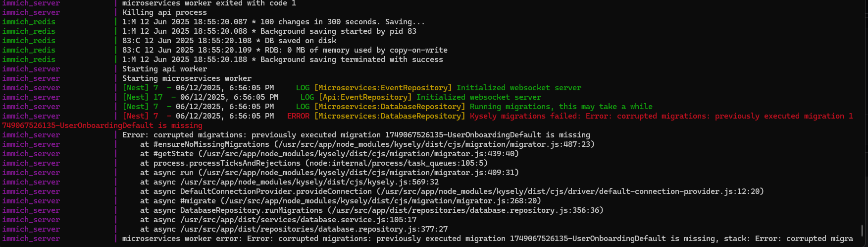Click the white 'Error: corrupted migrations' line
The height and width of the screenshot is (247, 868).
356,135
